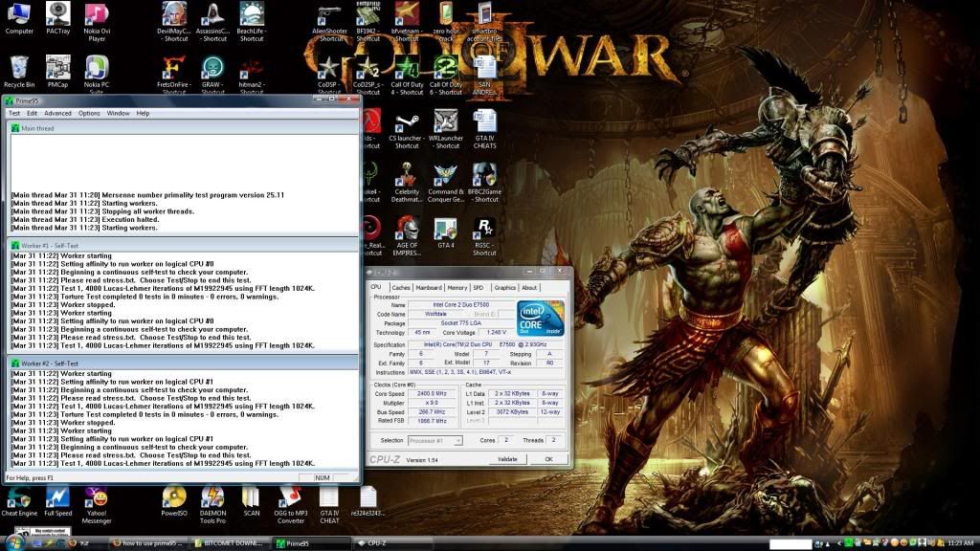Launch PowerISO desktop icon

[x=174, y=501]
